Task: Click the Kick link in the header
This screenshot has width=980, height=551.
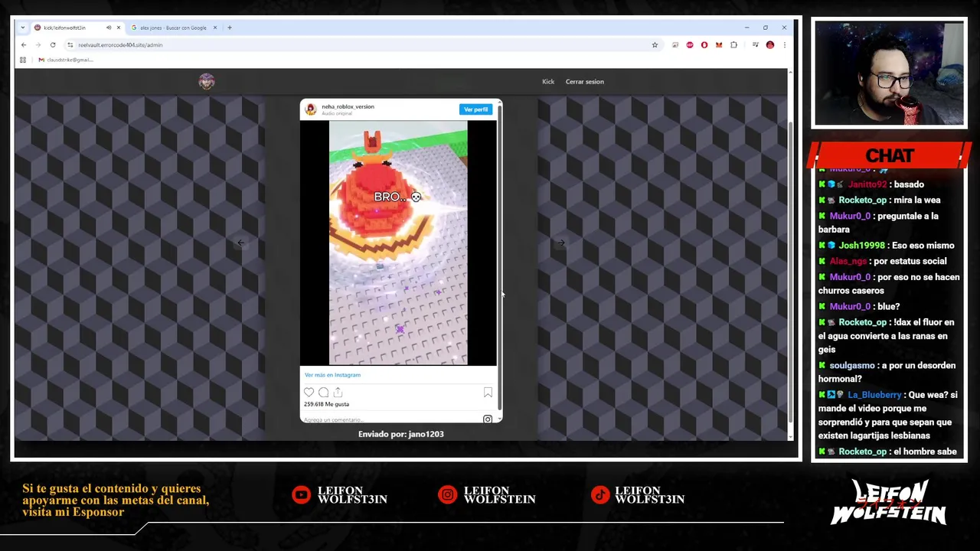Action: tap(548, 82)
